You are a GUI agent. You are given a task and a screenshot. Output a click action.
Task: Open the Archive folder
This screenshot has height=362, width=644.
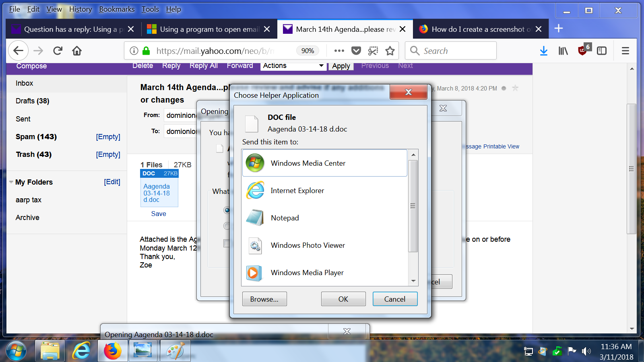pyautogui.click(x=27, y=218)
